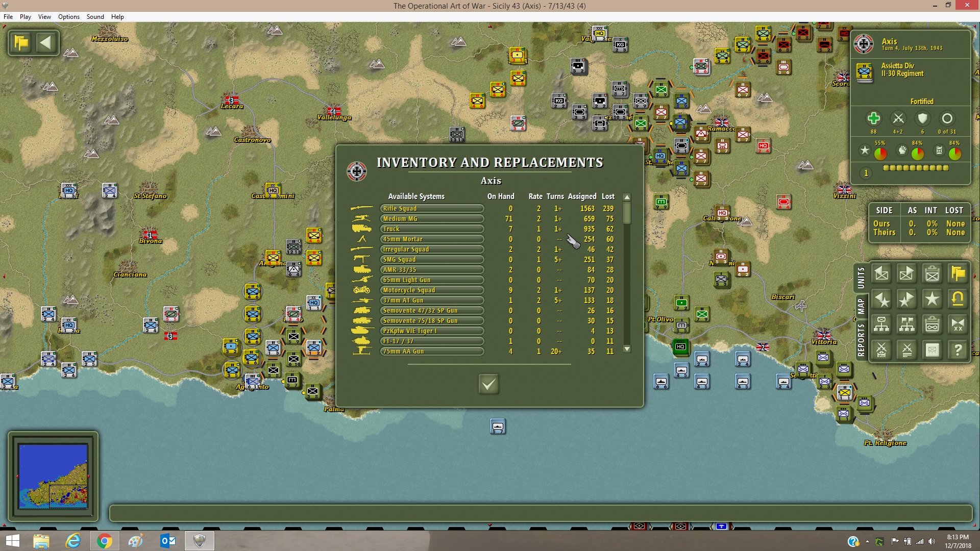
Task: Select the FT-17 / 37 entry
Action: 432,341
